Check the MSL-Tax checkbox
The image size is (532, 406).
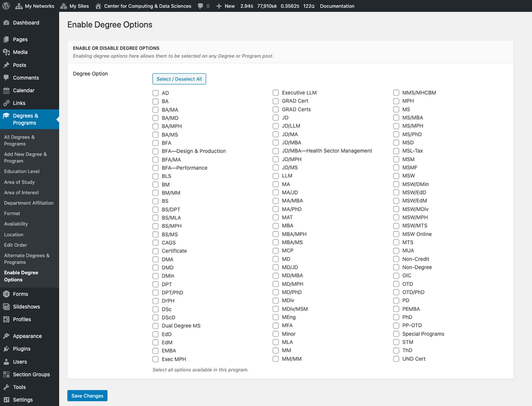(x=396, y=151)
